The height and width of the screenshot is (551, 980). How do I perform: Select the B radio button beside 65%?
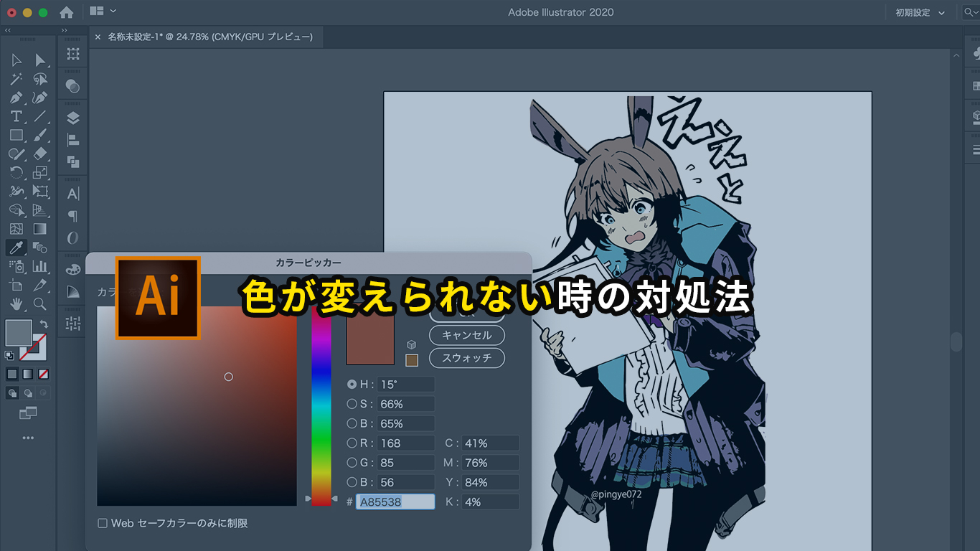(352, 423)
